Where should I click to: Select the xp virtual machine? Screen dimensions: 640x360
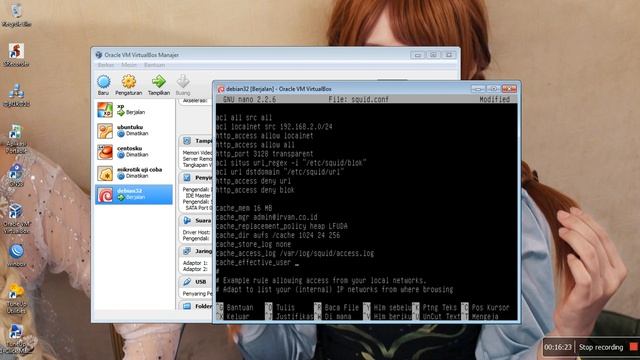(134, 110)
